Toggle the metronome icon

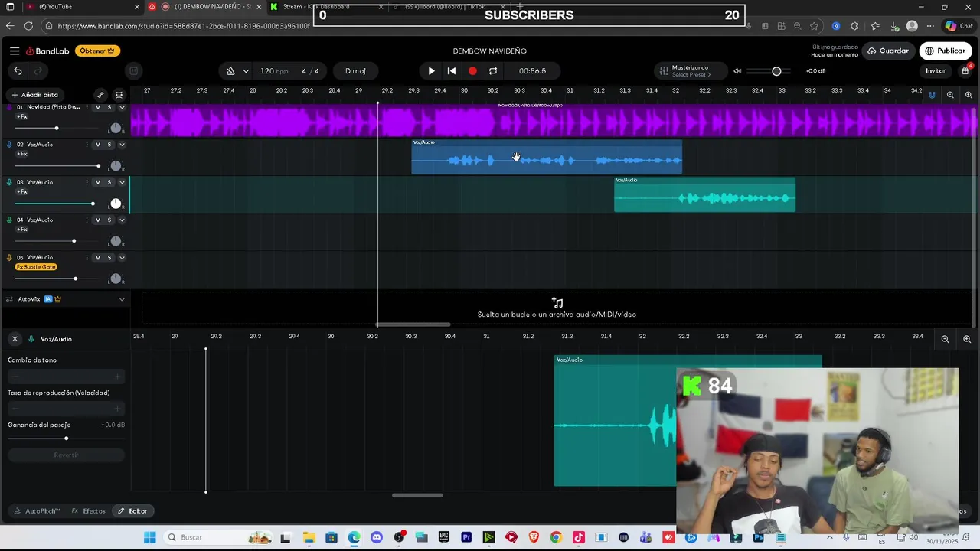coord(230,71)
